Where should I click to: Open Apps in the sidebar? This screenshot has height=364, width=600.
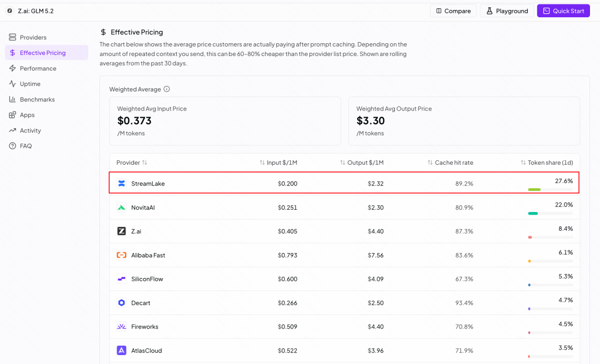[47, 115]
